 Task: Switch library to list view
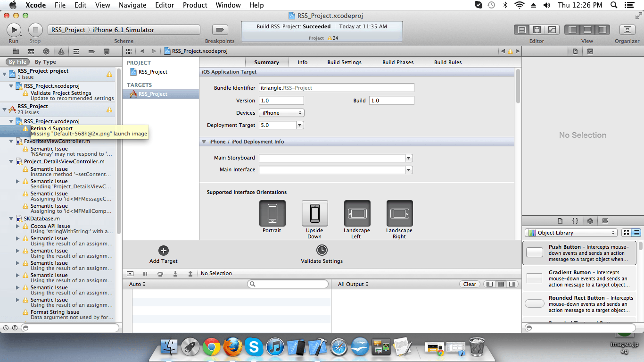click(x=636, y=233)
